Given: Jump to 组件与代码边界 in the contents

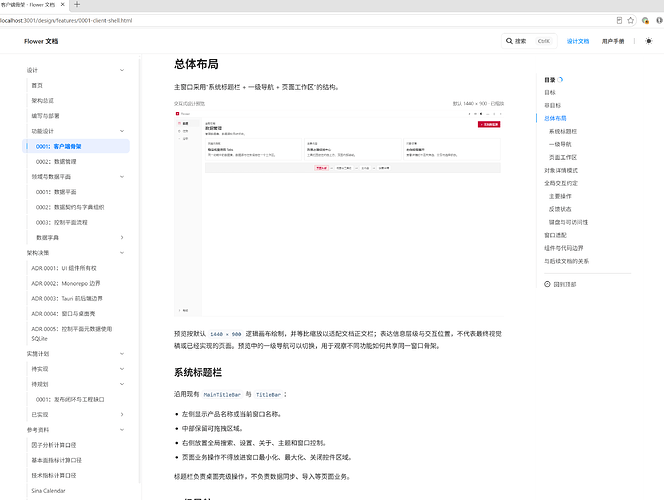Looking at the screenshot, I should click(564, 248).
